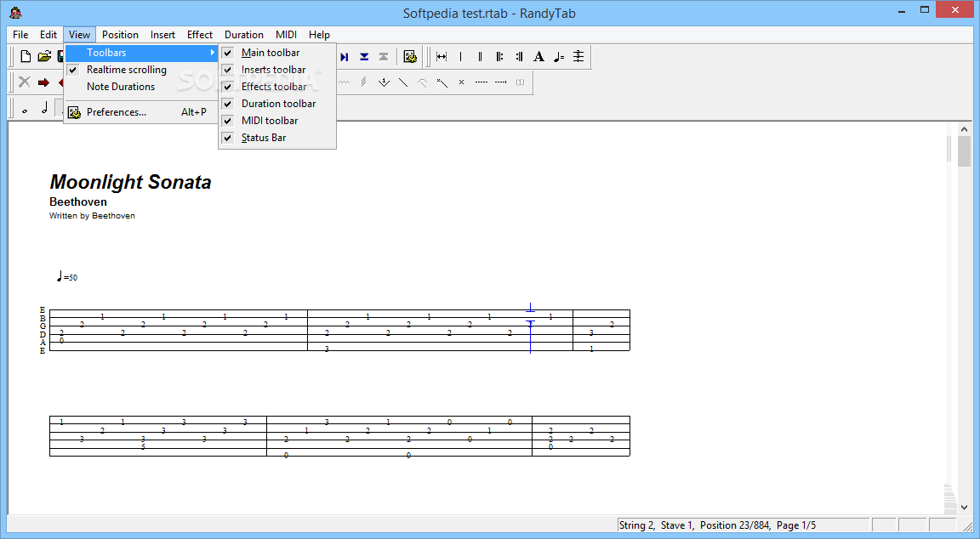Click the red right arrow icon

[x=43, y=82]
